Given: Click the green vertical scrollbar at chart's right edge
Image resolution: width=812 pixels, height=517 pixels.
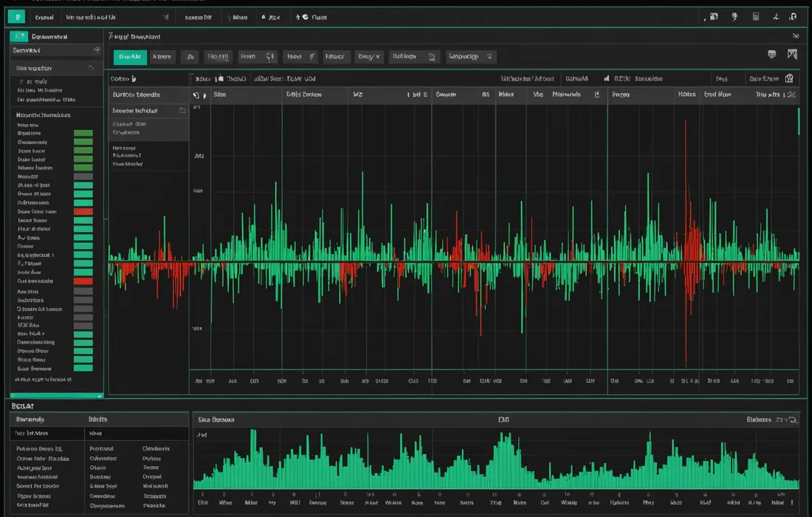Looking at the screenshot, I should (x=799, y=120).
